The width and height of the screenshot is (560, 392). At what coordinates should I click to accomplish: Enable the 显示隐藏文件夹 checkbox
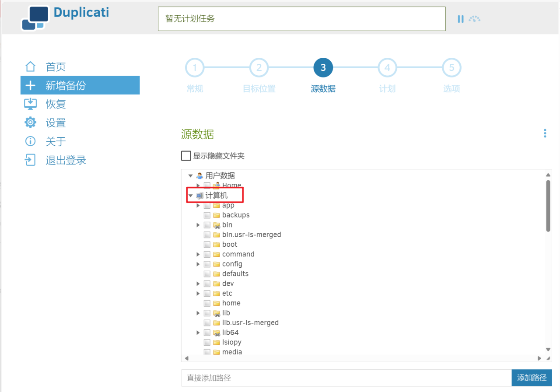click(186, 156)
